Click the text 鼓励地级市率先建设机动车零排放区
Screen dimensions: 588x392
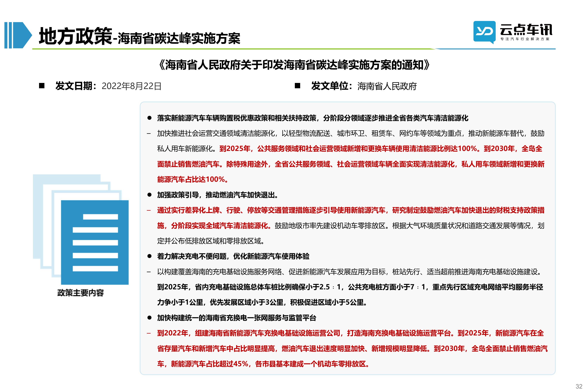[332, 226]
